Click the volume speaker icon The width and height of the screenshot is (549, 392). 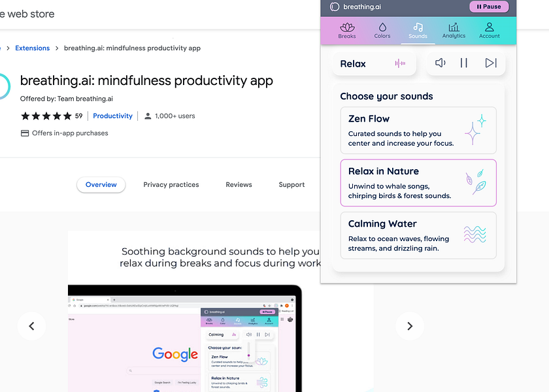440,63
